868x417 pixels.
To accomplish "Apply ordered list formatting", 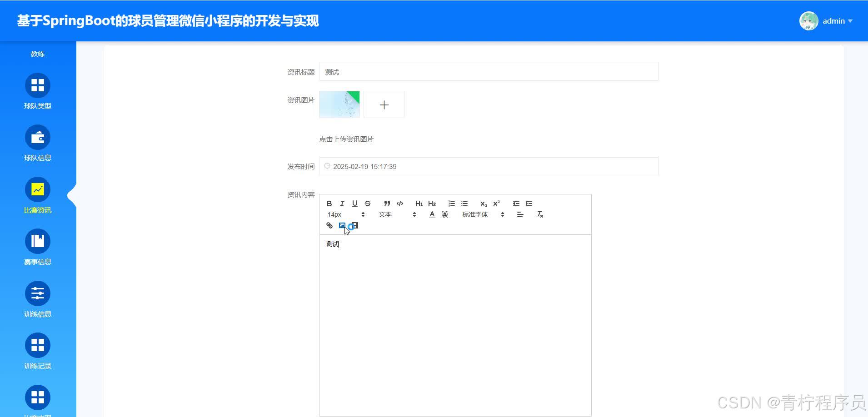I will tap(451, 204).
